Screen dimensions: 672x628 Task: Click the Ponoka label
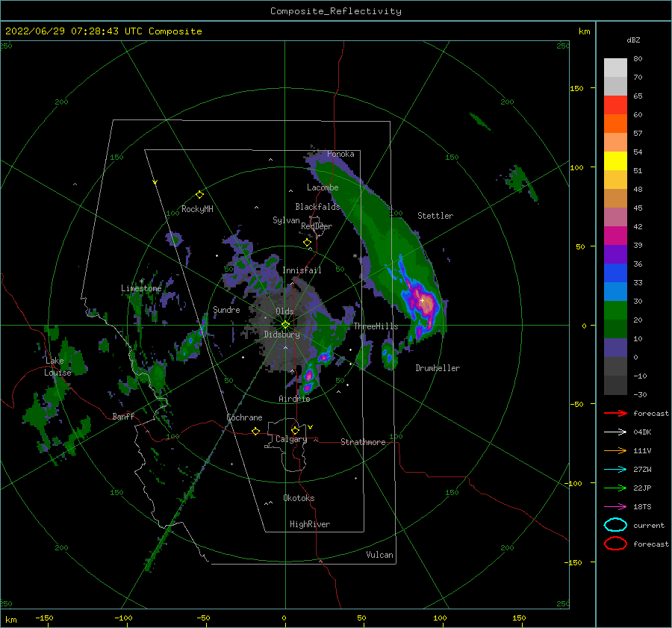coord(340,154)
